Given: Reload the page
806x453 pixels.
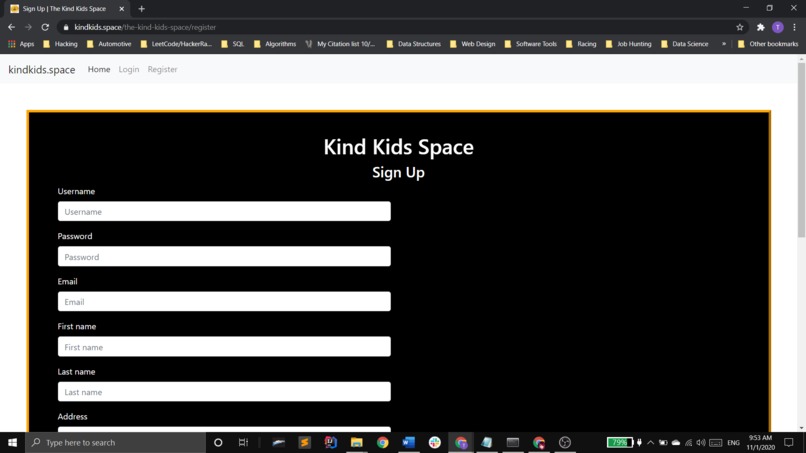Looking at the screenshot, I should tap(45, 27).
